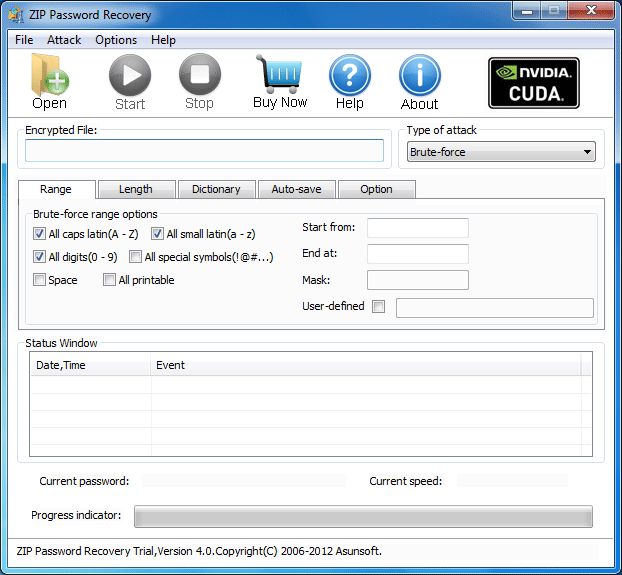Select the Auto-save tab
Image resolution: width=622 pixels, height=575 pixels.
coord(296,189)
